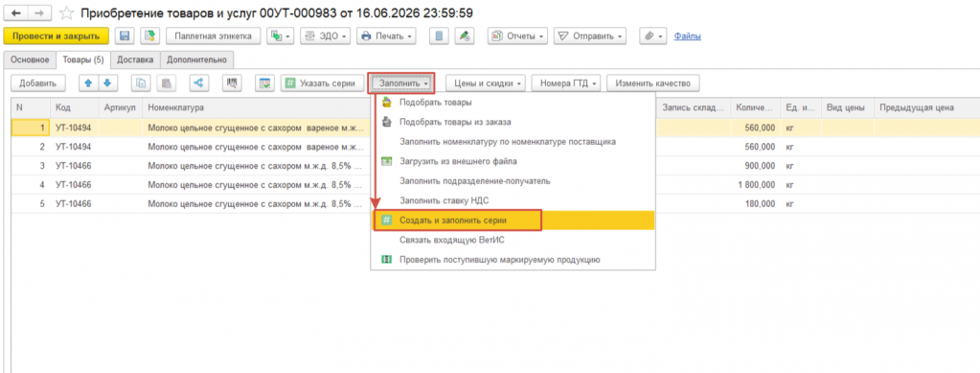Click the Вид цены column header

pos(847,107)
